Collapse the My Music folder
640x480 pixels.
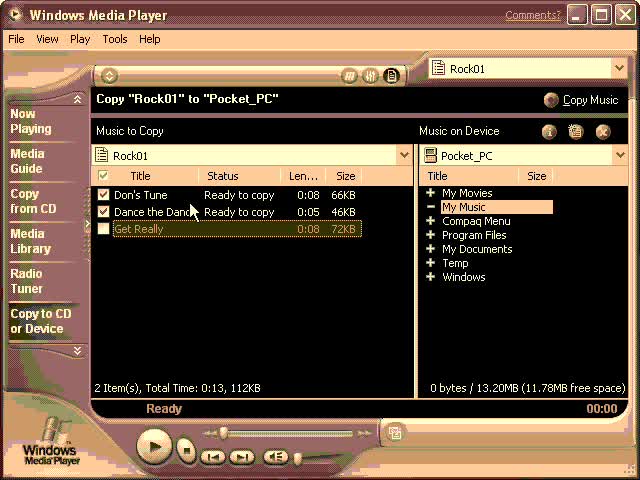tap(430, 207)
